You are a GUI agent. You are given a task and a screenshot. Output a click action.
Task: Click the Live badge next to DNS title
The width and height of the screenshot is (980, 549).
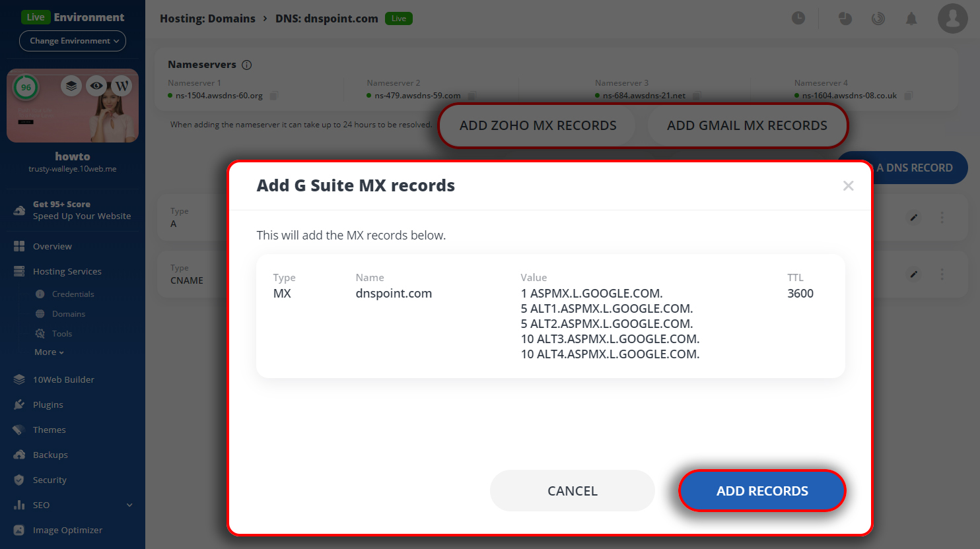point(398,18)
